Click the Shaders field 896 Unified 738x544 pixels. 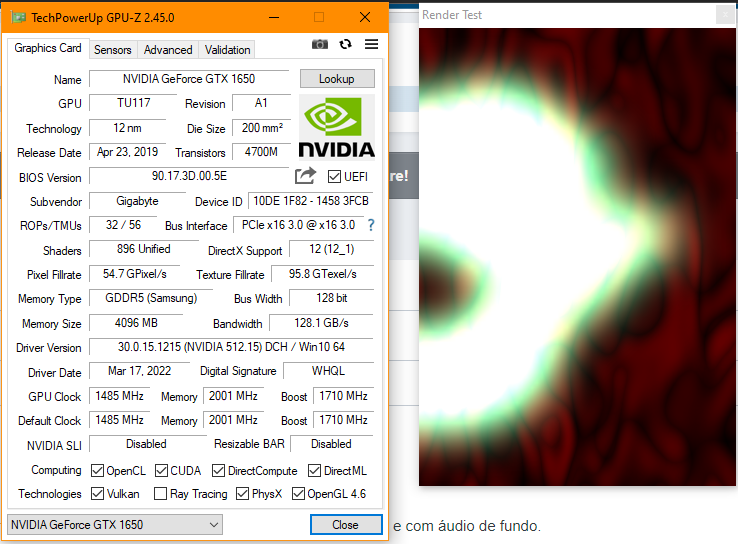[x=144, y=249]
